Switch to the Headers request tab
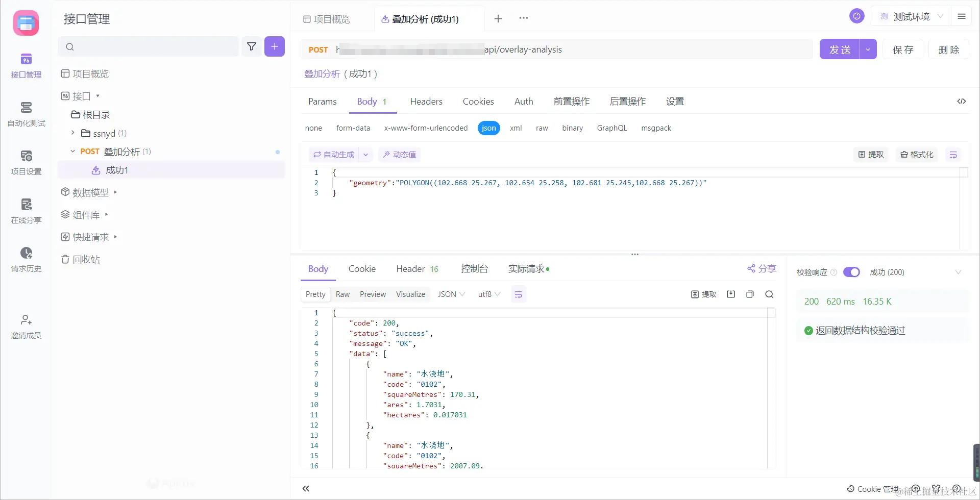The height and width of the screenshot is (500, 980). [426, 102]
